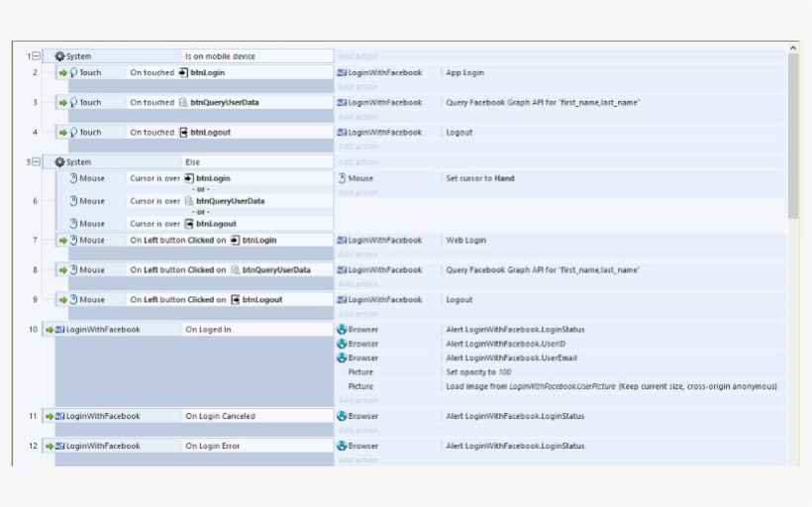Screen dimensions: 812x507
Task: Click the Mouse icon beside Set cursor to Hand
Action: pos(342,178)
